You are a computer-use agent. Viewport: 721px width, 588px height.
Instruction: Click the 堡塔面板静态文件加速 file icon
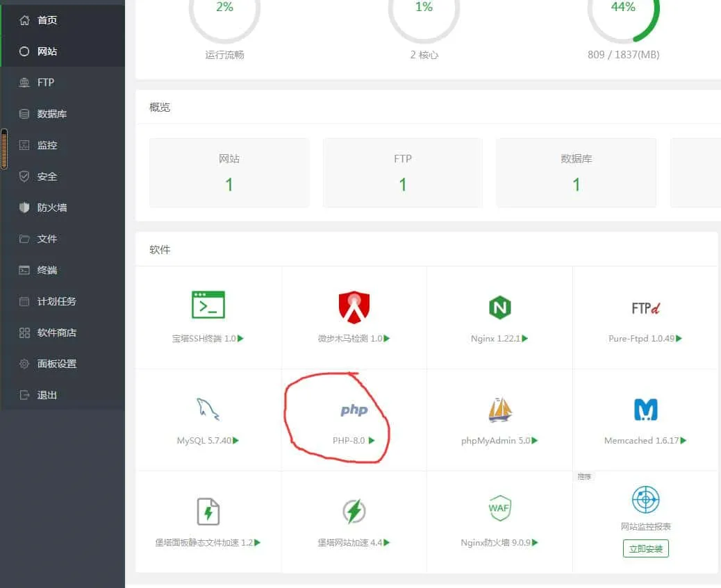pos(208,511)
